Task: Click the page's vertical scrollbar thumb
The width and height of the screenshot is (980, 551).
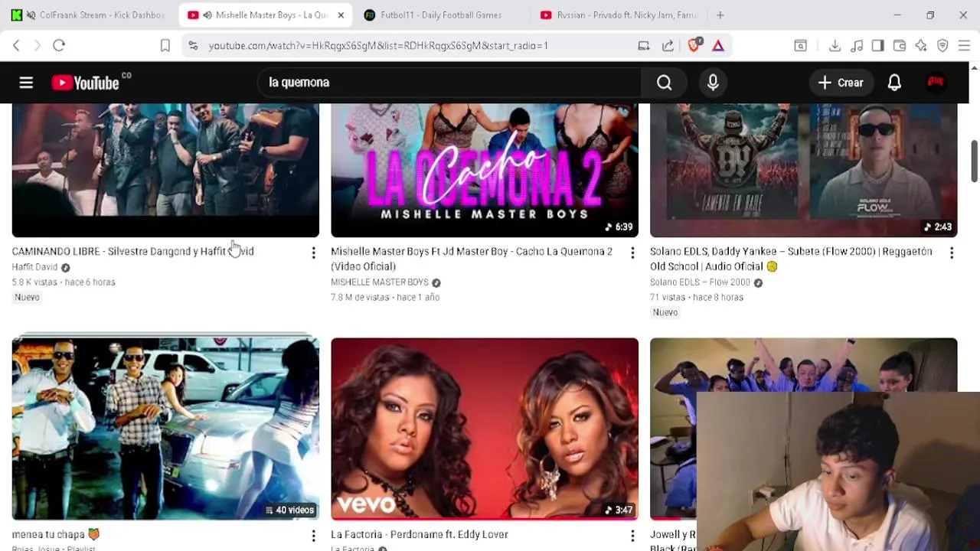Action: pos(974,161)
